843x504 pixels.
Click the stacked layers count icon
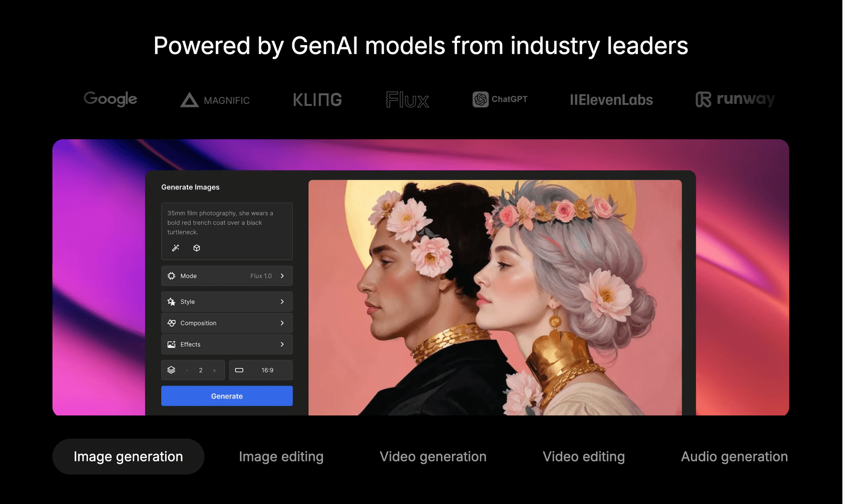tap(171, 370)
